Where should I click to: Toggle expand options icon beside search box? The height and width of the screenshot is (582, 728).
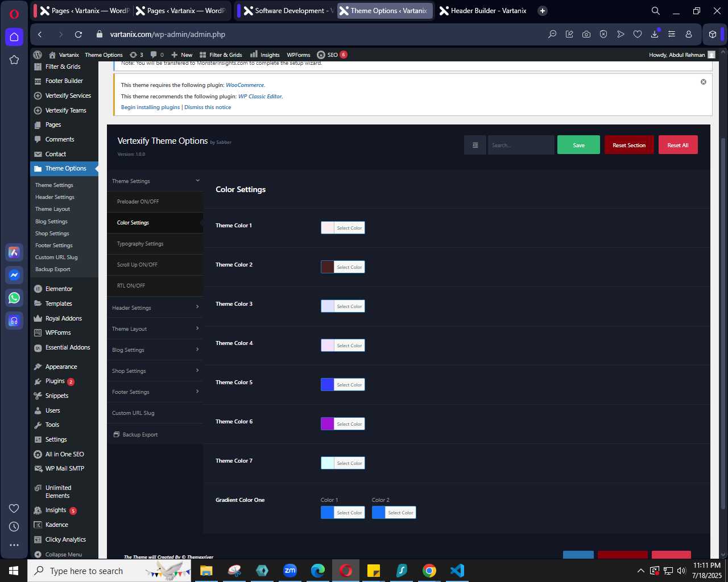pos(475,145)
